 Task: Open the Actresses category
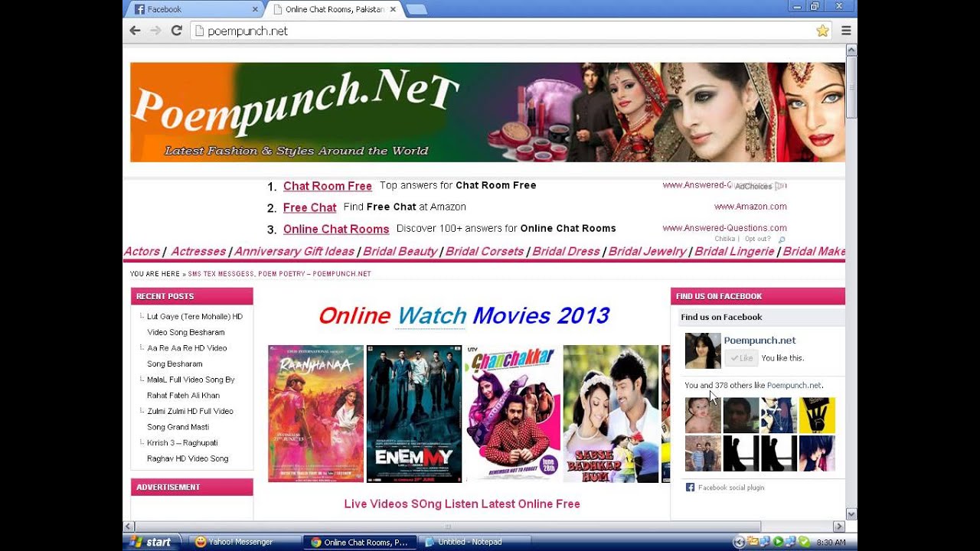click(x=198, y=251)
